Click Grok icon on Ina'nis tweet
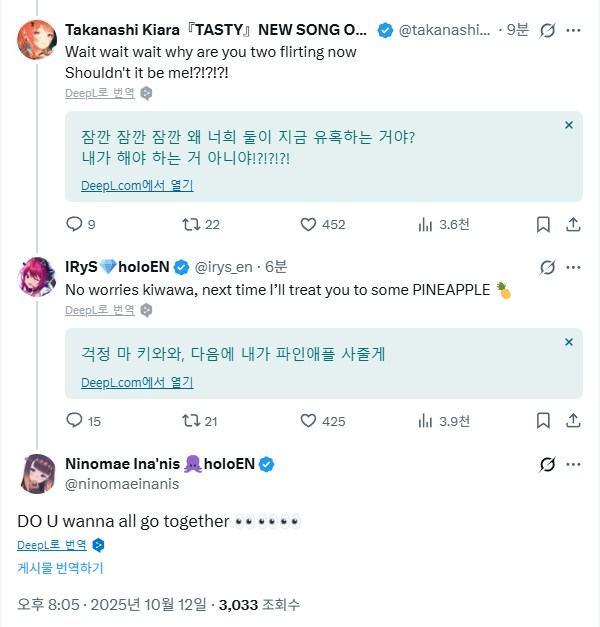 [x=547, y=464]
